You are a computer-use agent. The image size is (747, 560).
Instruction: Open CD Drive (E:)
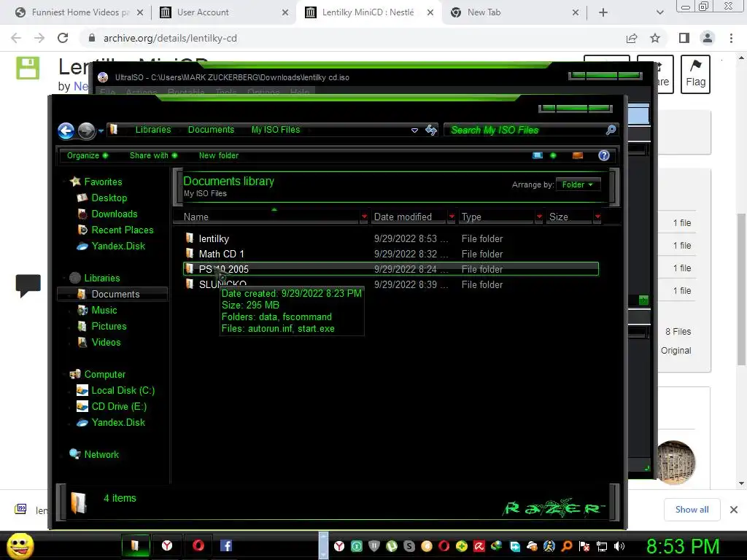[119, 407]
